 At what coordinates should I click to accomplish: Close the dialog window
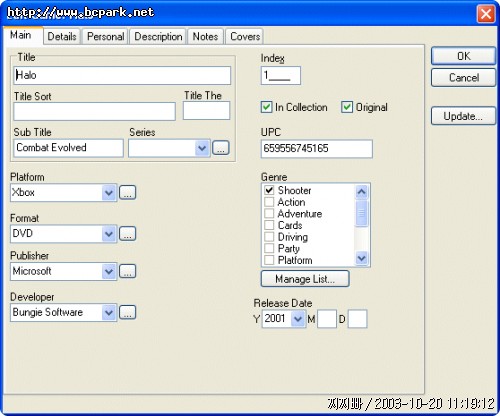coord(485,14)
